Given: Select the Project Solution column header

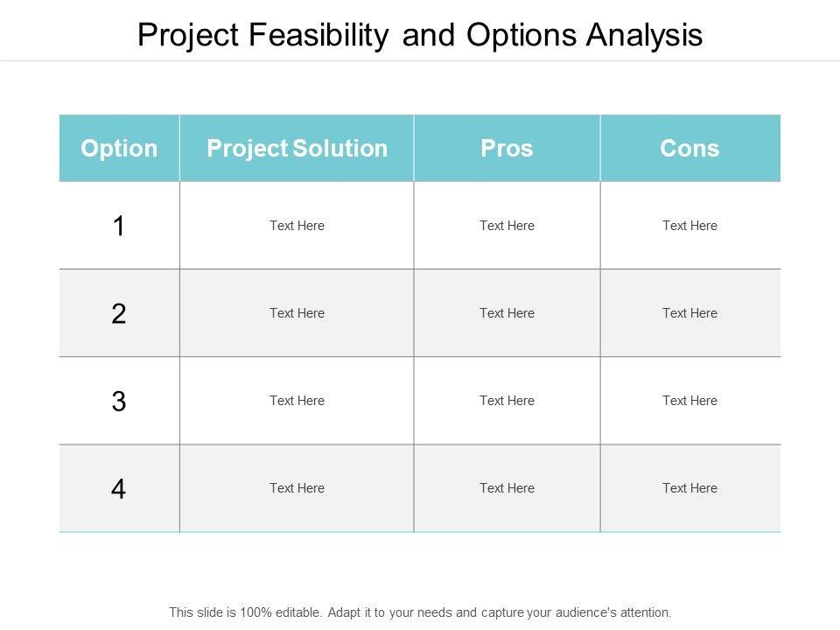Looking at the screenshot, I should point(297,149).
